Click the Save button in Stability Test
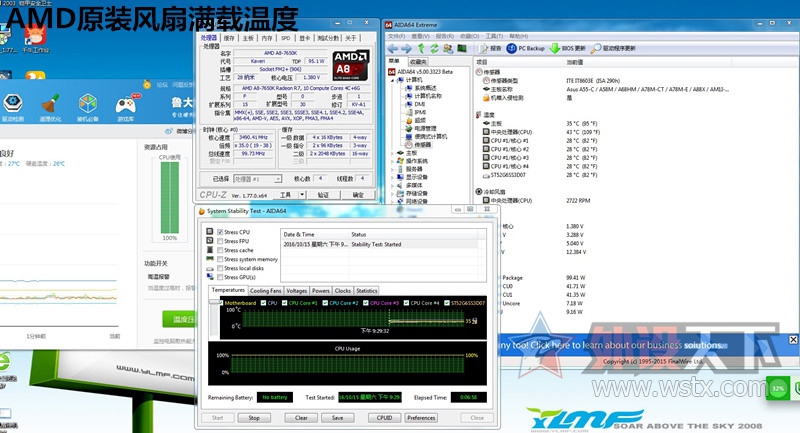Image resolution: width=800 pixels, height=433 pixels. coord(337,418)
